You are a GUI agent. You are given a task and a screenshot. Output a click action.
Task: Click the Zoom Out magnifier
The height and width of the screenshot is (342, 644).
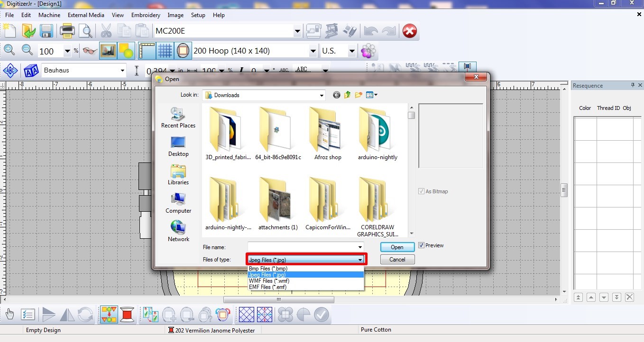pos(27,50)
